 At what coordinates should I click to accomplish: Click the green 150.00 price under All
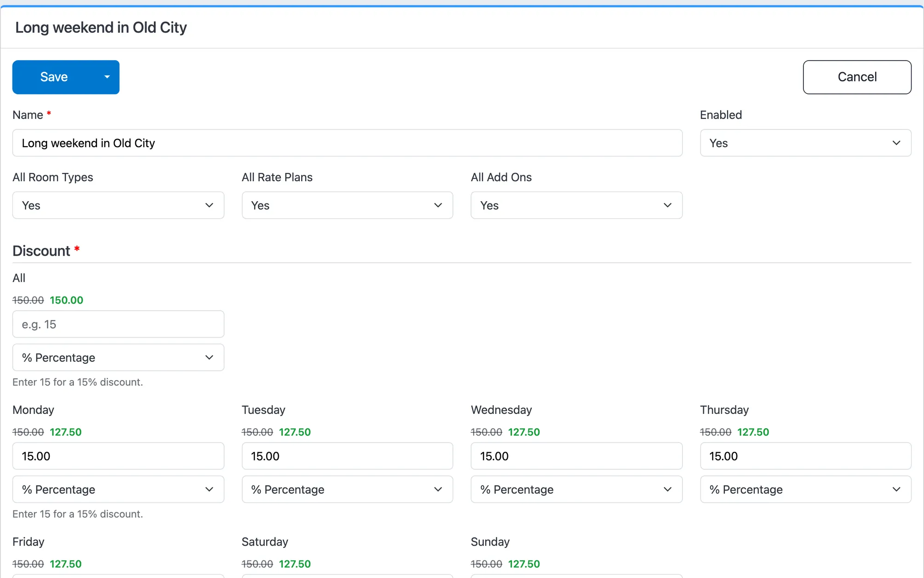(x=67, y=300)
